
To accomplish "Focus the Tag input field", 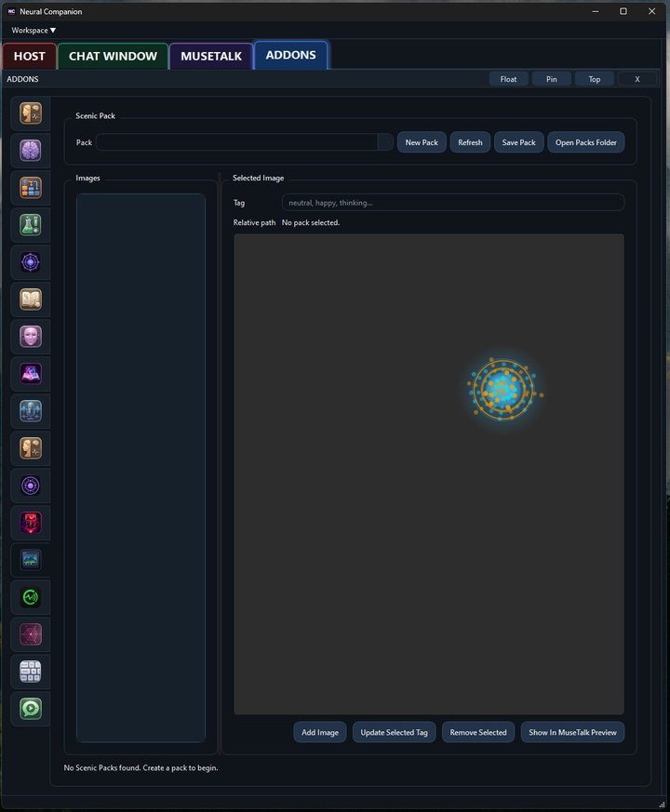I will [x=453, y=203].
